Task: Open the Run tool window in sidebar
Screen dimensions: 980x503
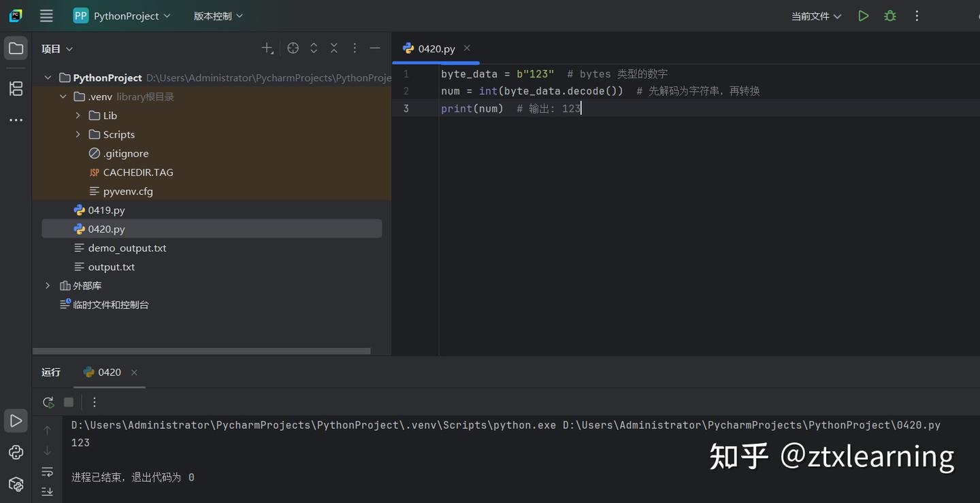Action: pos(16,421)
